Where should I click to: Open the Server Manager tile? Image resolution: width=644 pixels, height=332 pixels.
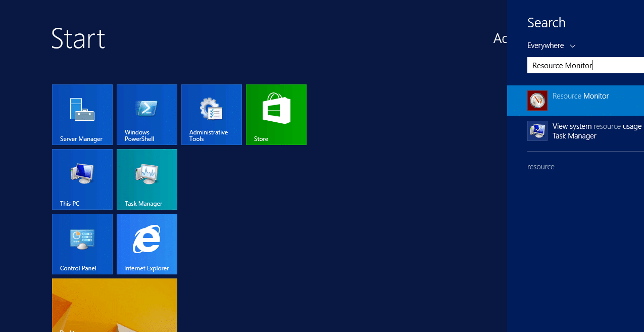click(x=82, y=115)
